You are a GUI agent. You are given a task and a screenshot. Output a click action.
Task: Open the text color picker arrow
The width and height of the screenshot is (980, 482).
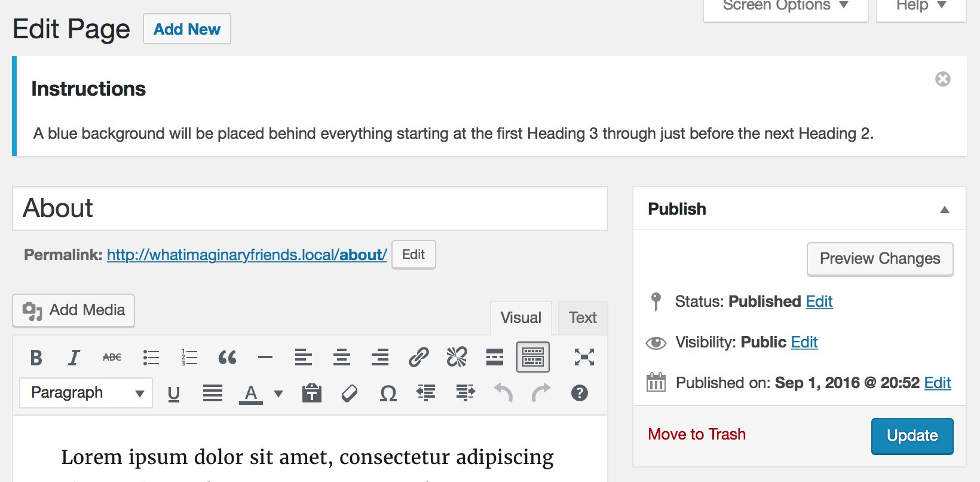coord(278,393)
